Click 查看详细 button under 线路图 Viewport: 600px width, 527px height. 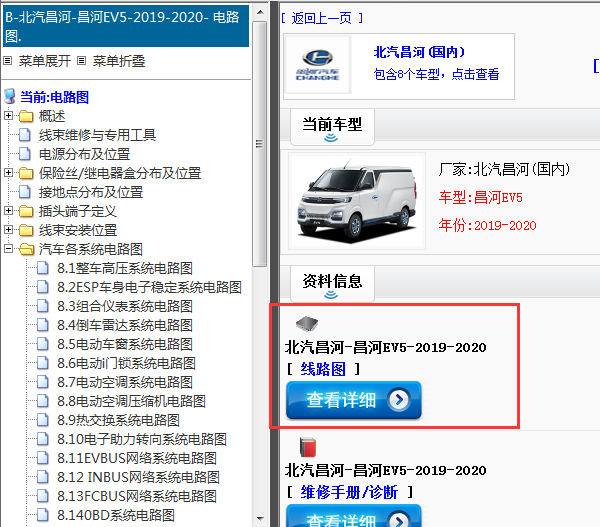click(354, 400)
